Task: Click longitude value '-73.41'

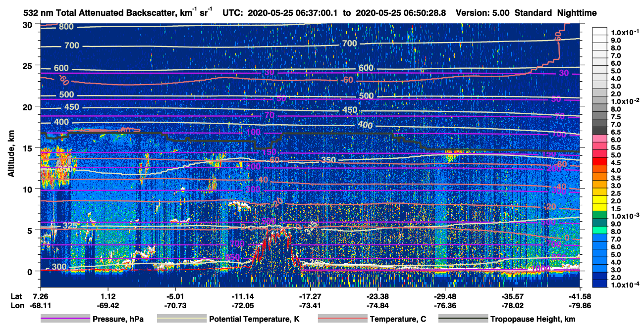Action: [310, 306]
